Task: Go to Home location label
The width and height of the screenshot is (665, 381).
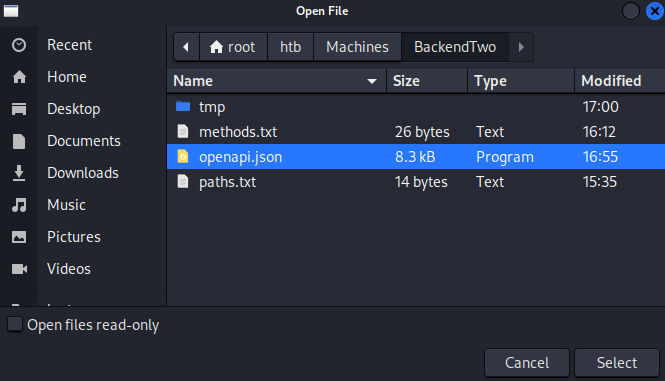Action: coord(67,77)
